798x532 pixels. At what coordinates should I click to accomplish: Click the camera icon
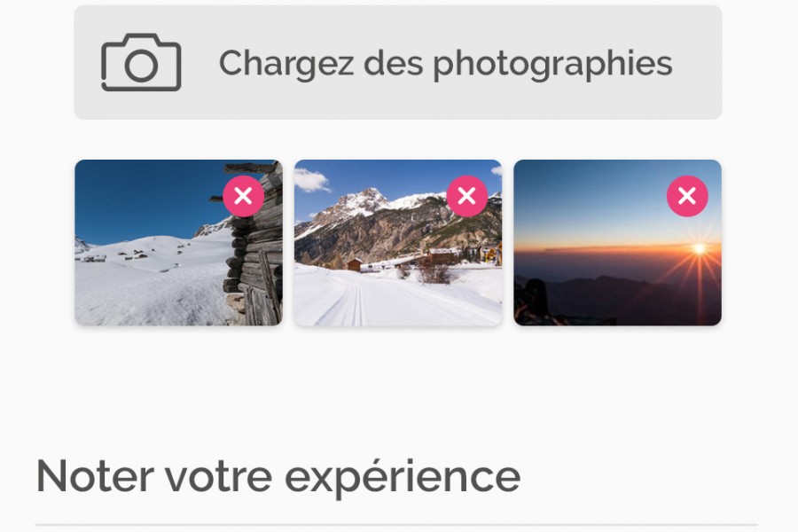coord(141,63)
